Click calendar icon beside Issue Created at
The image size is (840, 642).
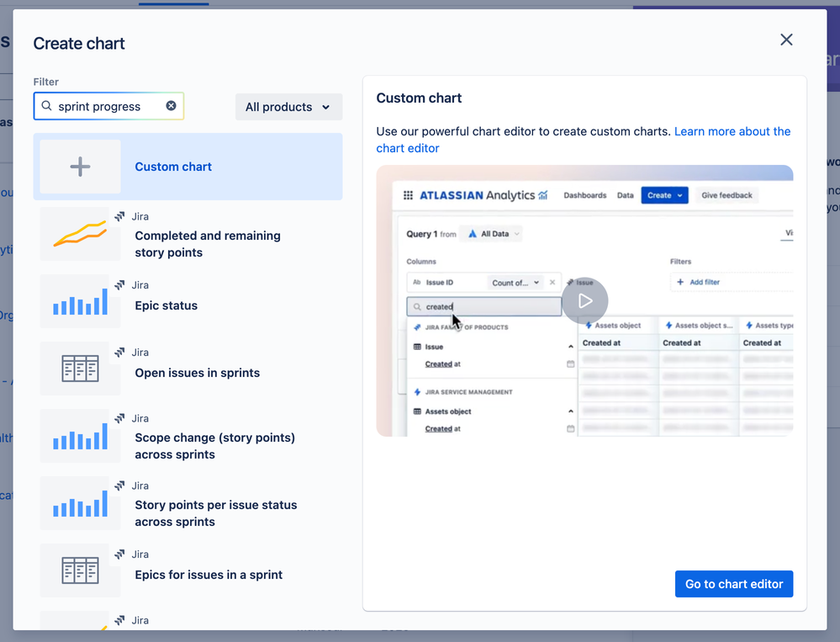pos(571,363)
